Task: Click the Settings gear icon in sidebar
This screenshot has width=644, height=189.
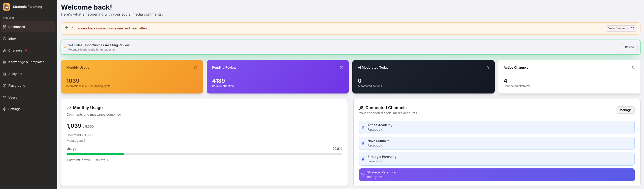Action: point(5,109)
